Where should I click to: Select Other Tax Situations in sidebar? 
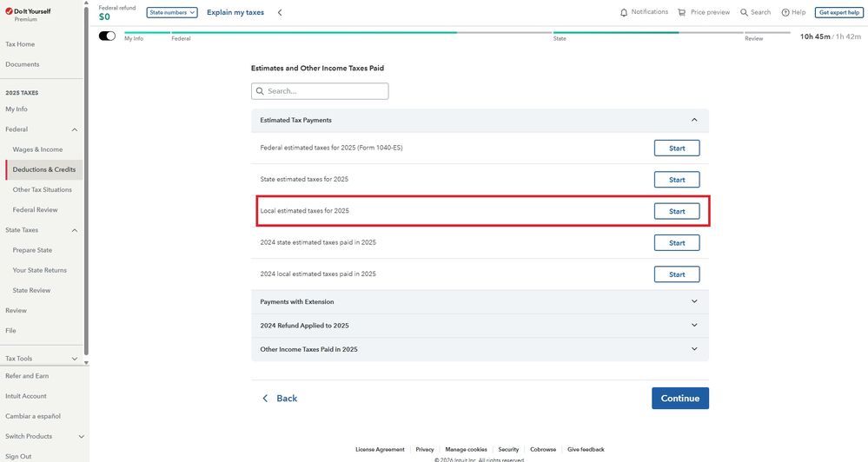(42, 189)
